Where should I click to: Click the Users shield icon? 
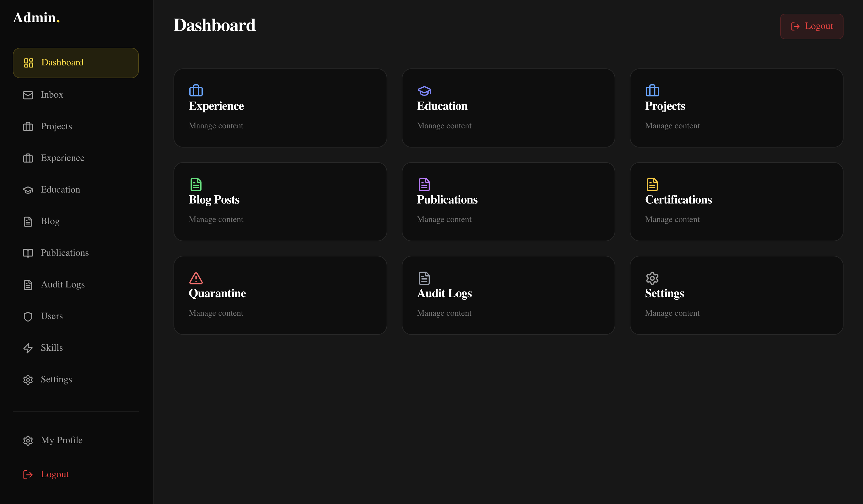(x=28, y=317)
